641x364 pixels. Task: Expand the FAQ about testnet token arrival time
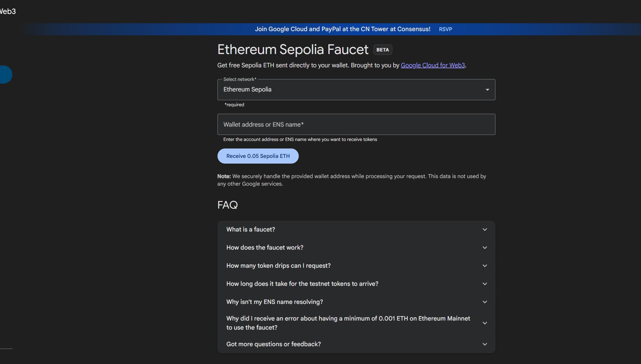[356, 284]
